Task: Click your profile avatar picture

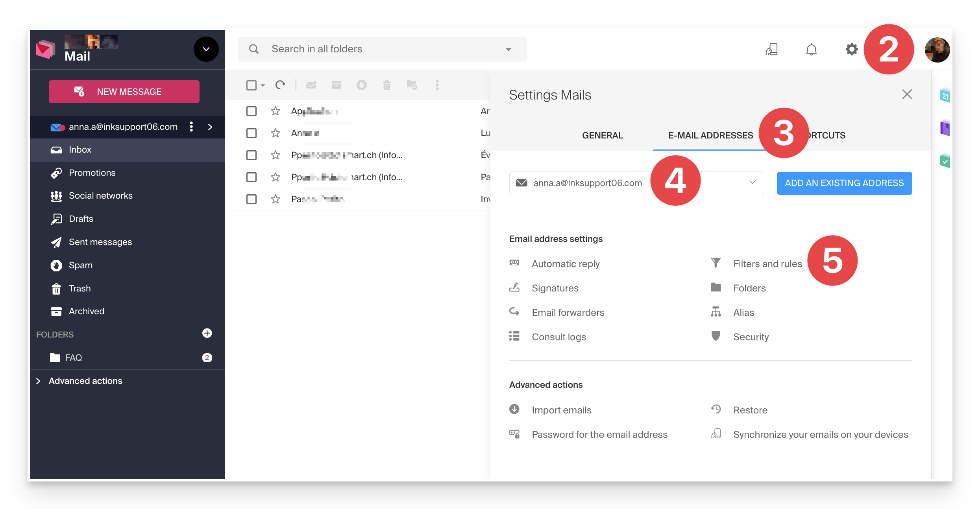Action: pyautogui.click(x=937, y=49)
